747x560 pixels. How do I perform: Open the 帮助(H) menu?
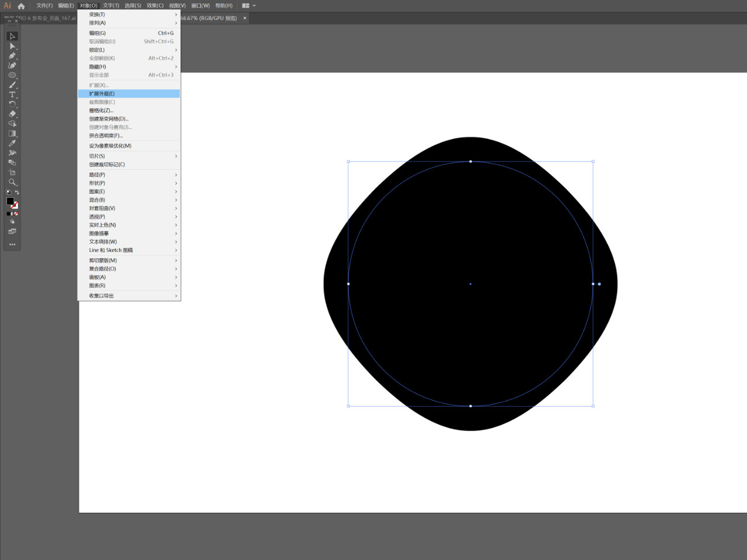pyautogui.click(x=224, y=5)
